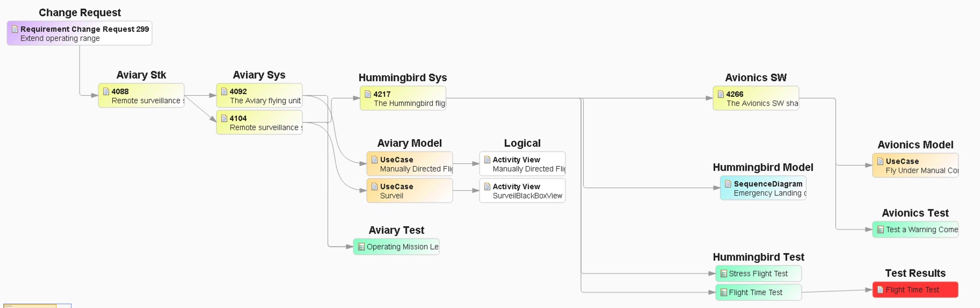Click the Avionics Model UseCase icon
Viewport: 980px width, 308px height.
pyautogui.click(x=880, y=161)
